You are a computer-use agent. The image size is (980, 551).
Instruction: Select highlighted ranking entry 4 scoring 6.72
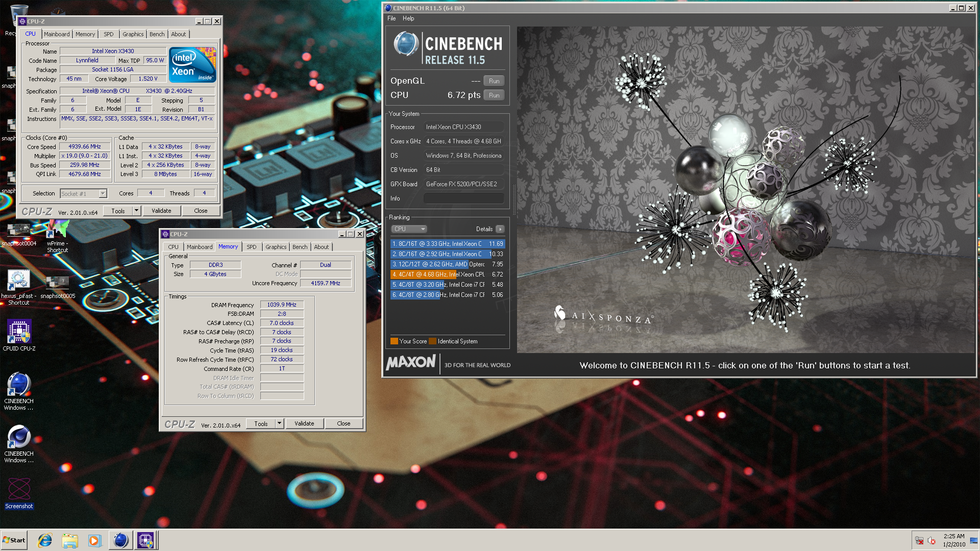[x=448, y=274]
